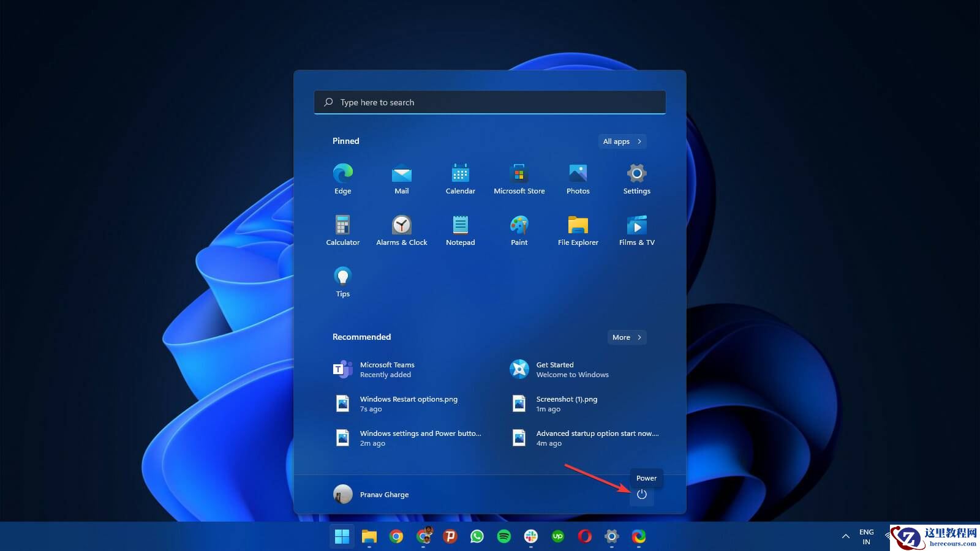The image size is (980, 551).
Task: Launch WhatsApp from the taskbar
Action: [x=477, y=537]
